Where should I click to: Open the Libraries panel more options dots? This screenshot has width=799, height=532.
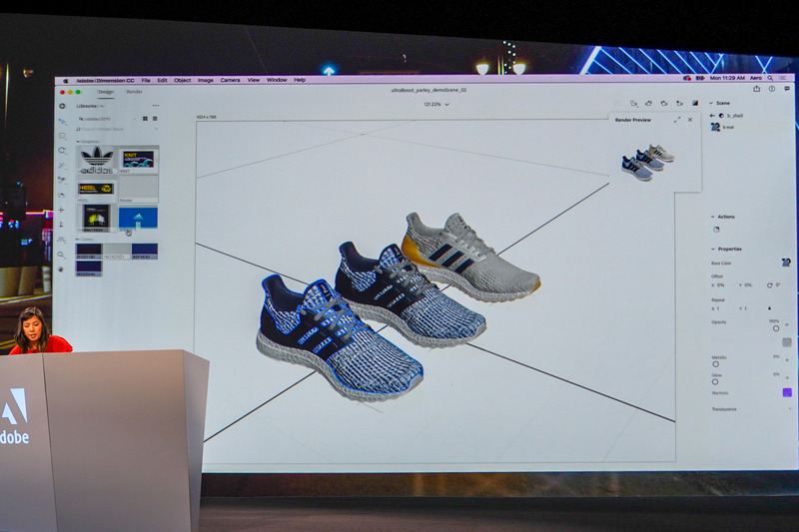156,106
